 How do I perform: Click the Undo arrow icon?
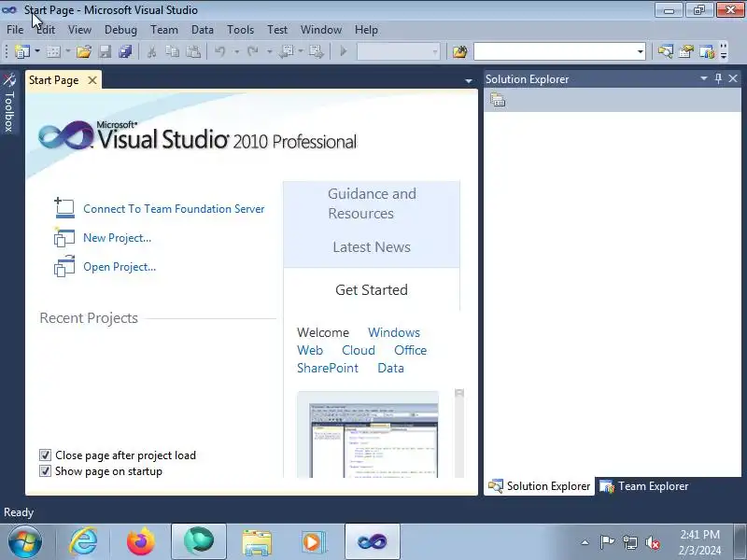[x=219, y=51]
